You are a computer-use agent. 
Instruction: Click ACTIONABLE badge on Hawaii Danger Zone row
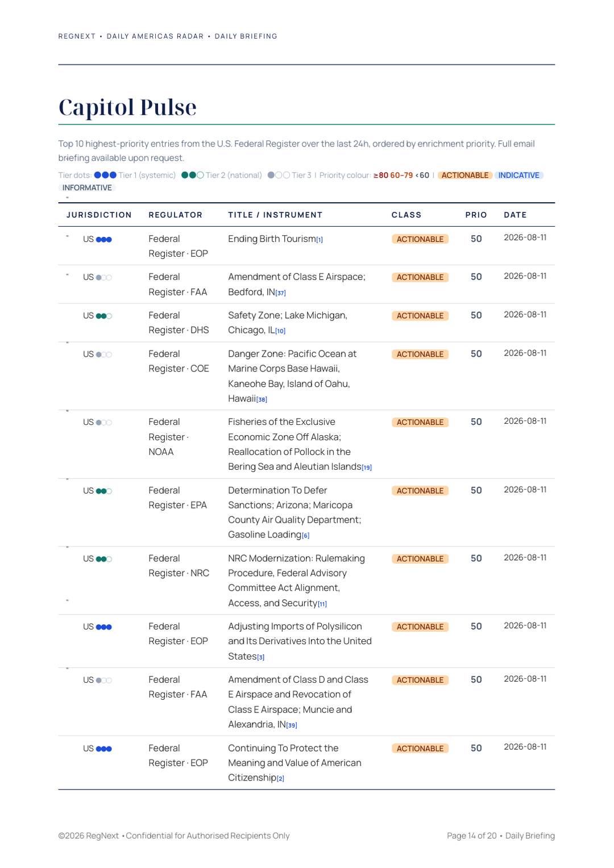click(420, 354)
